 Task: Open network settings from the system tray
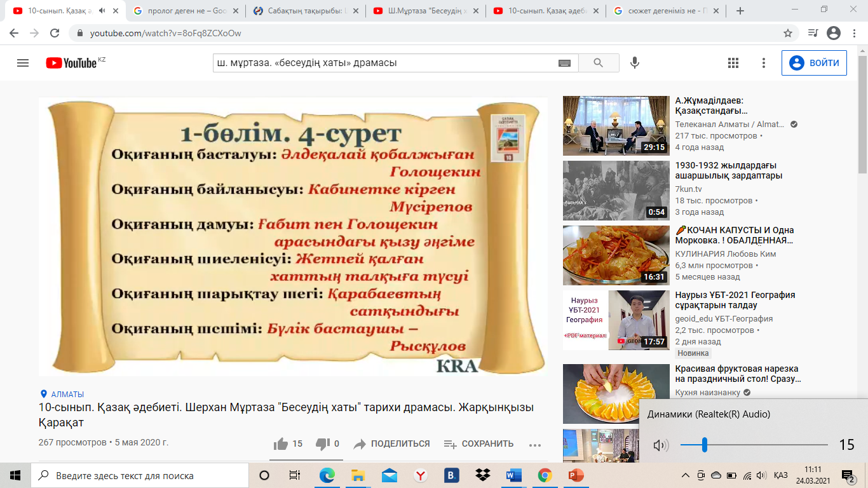747,475
